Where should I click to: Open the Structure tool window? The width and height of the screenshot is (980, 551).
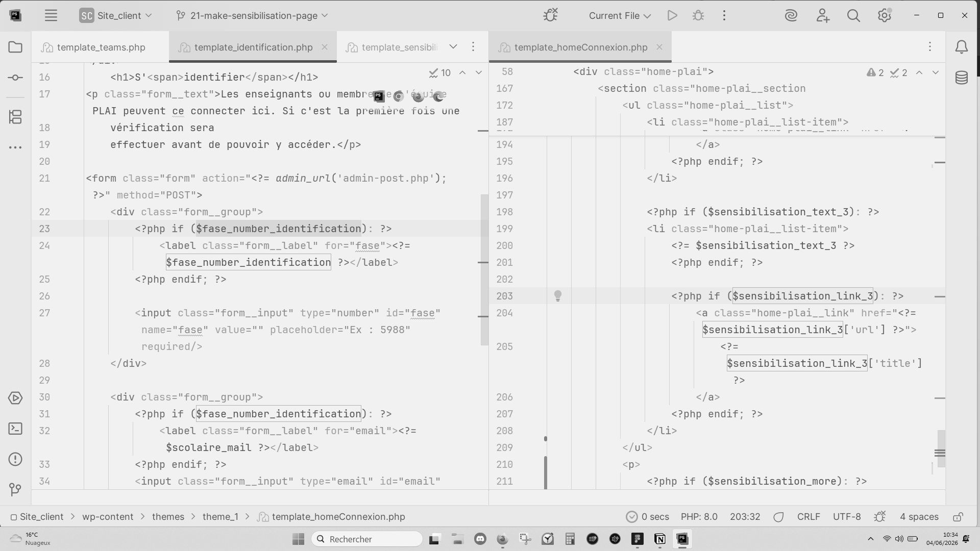tap(15, 117)
